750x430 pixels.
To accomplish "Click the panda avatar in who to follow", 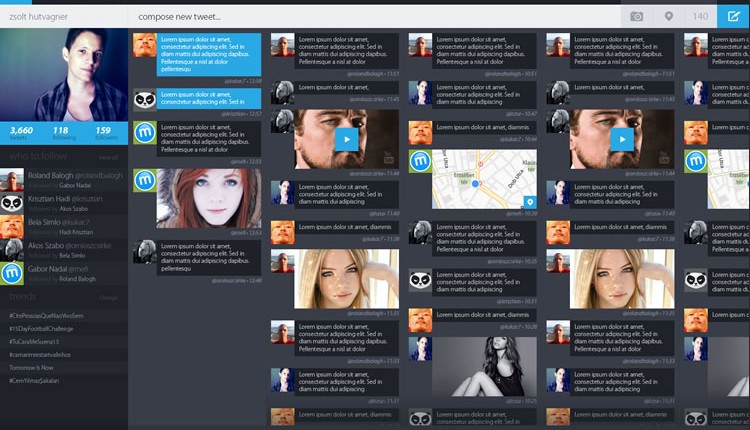I will click(12, 202).
